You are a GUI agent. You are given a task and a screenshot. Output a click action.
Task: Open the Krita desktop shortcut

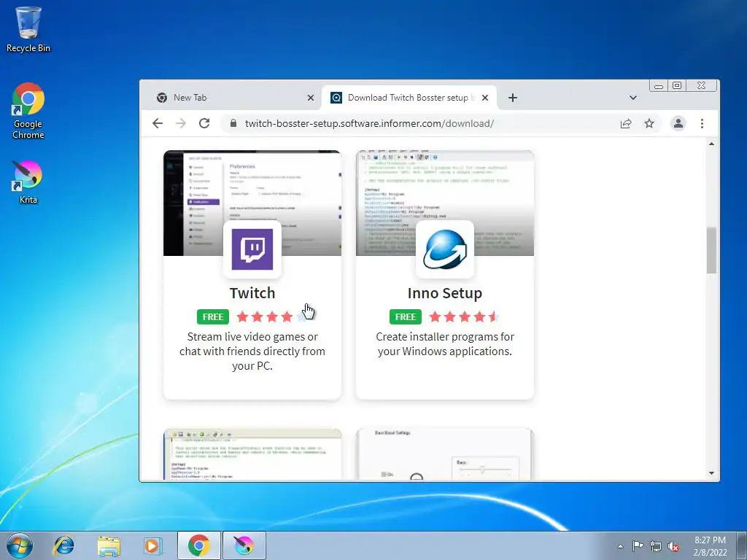click(x=28, y=182)
